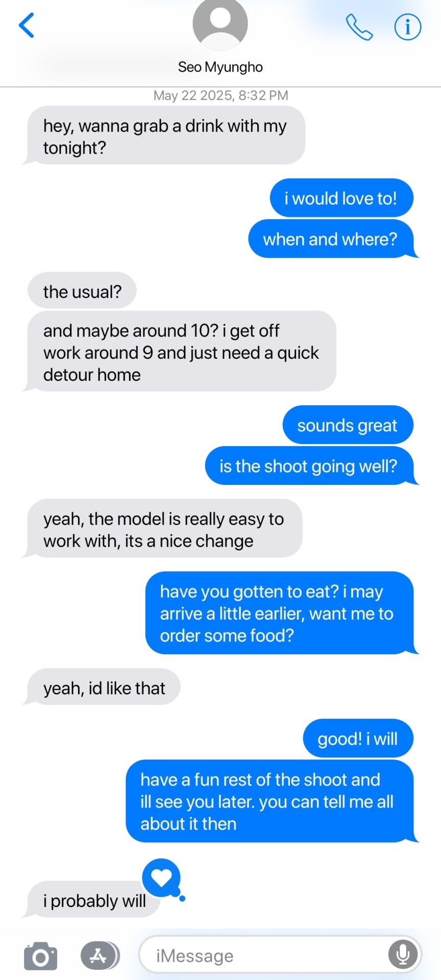Tap the microphone dictation icon
Image resolution: width=441 pixels, height=980 pixels.
pyautogui.click(x=403, y=954)
